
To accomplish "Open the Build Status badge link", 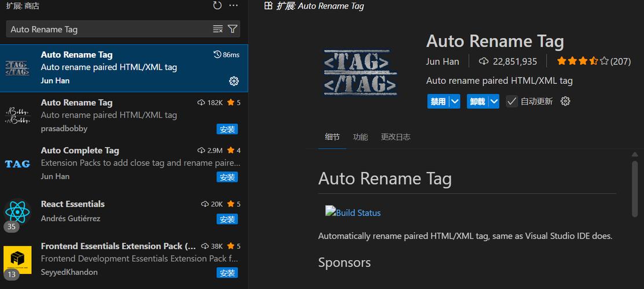I will pos(353,212).
